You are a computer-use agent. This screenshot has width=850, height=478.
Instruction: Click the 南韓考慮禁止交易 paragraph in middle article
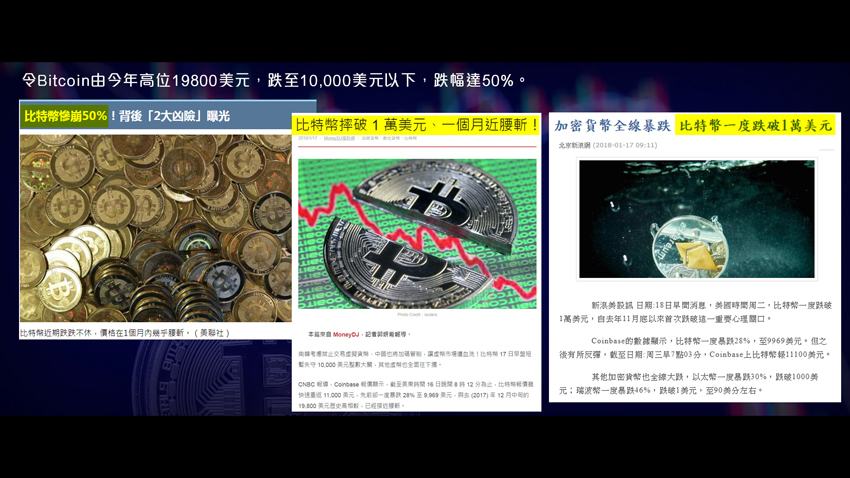[415, 359]
